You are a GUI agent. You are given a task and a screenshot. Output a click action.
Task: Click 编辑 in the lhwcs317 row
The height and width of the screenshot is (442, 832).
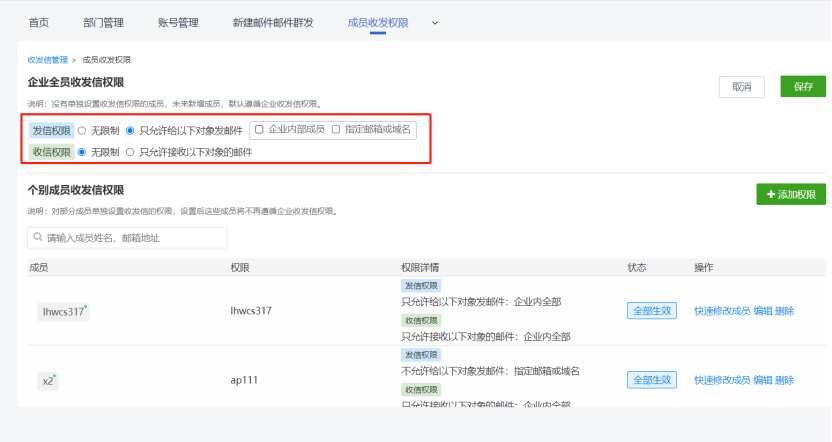click(x=763, y=311)
